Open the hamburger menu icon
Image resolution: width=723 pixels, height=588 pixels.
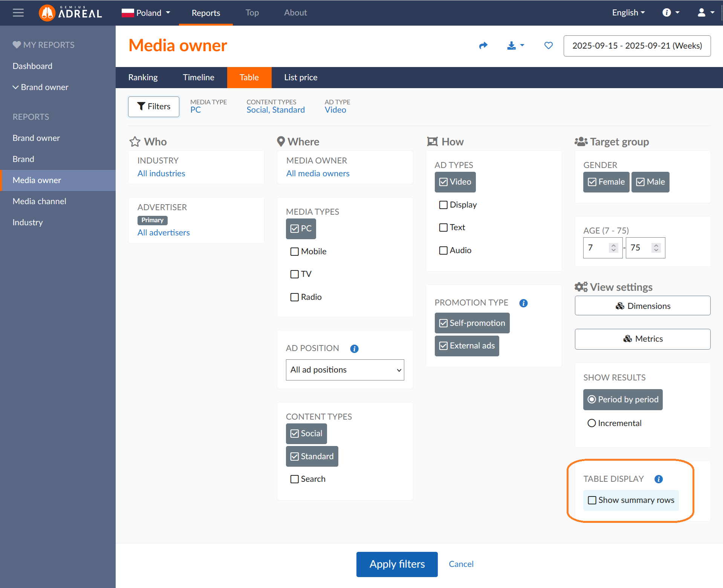(x=18, y=13)
